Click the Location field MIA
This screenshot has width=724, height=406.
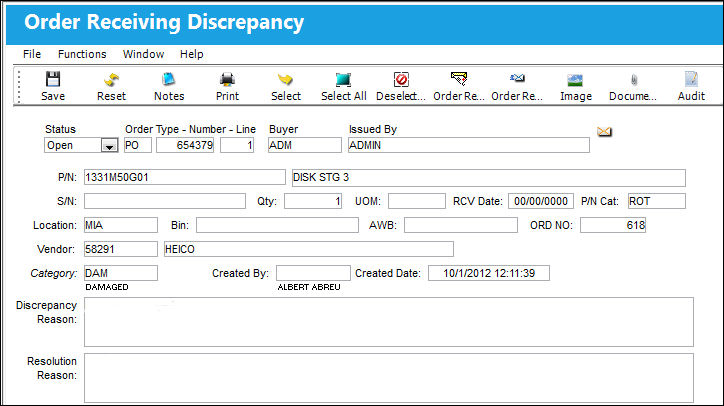click(x=121, y=225)
